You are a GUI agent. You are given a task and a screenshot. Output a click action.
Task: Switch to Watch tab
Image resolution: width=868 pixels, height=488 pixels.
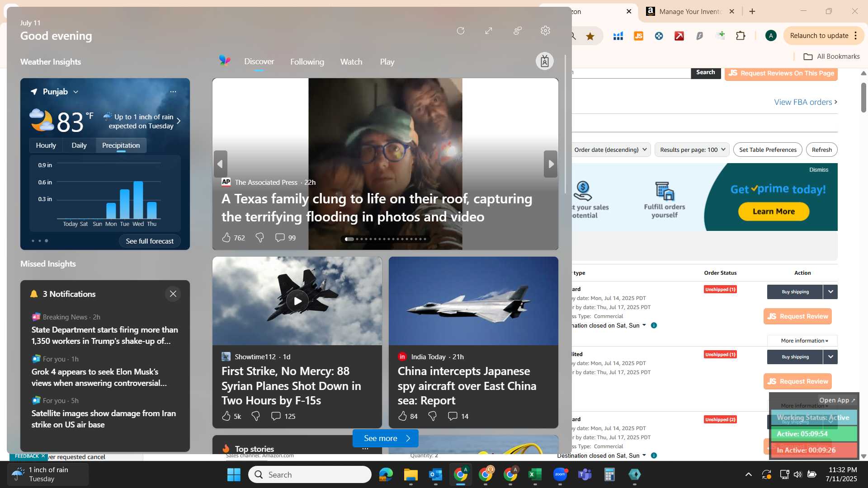(351, 62)
